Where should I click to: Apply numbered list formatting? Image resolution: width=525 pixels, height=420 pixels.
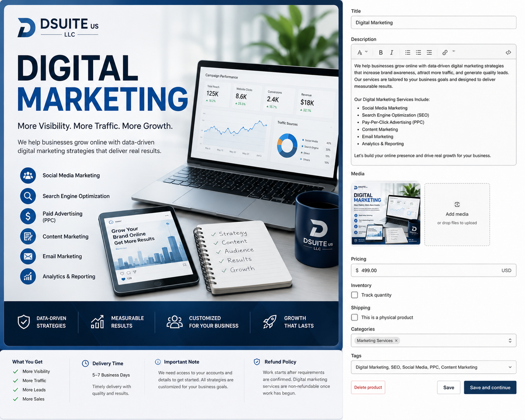click(x=418, y=52)
